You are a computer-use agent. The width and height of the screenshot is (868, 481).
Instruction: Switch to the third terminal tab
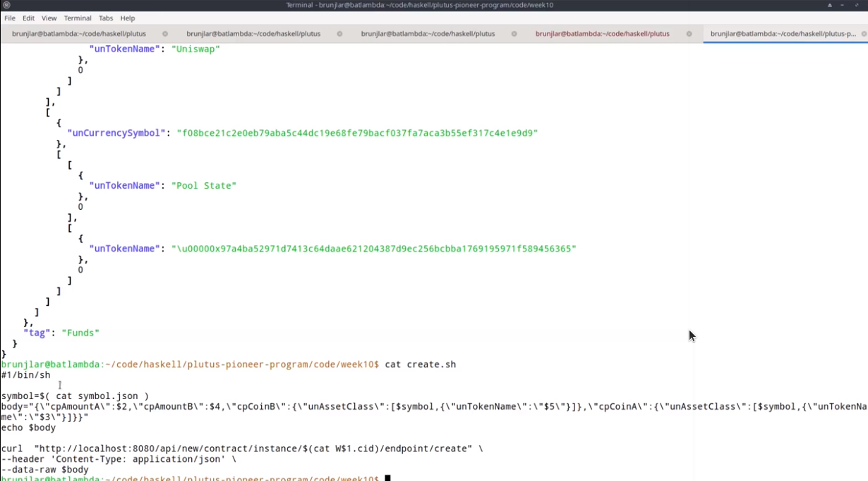pyautogui.click(x=428, y=34)
